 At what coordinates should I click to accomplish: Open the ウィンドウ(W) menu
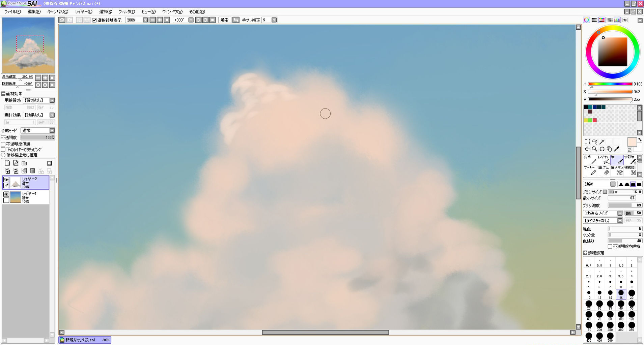172,12
